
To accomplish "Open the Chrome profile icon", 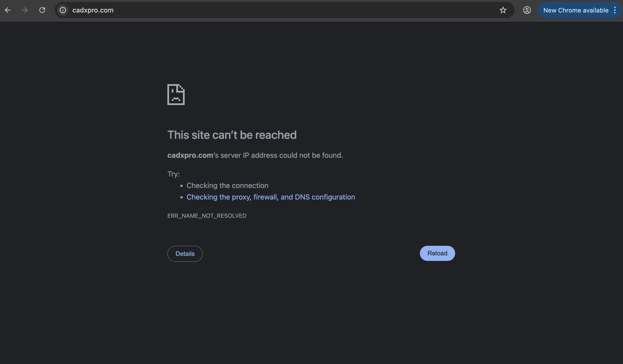I will [x=527, y=10].
